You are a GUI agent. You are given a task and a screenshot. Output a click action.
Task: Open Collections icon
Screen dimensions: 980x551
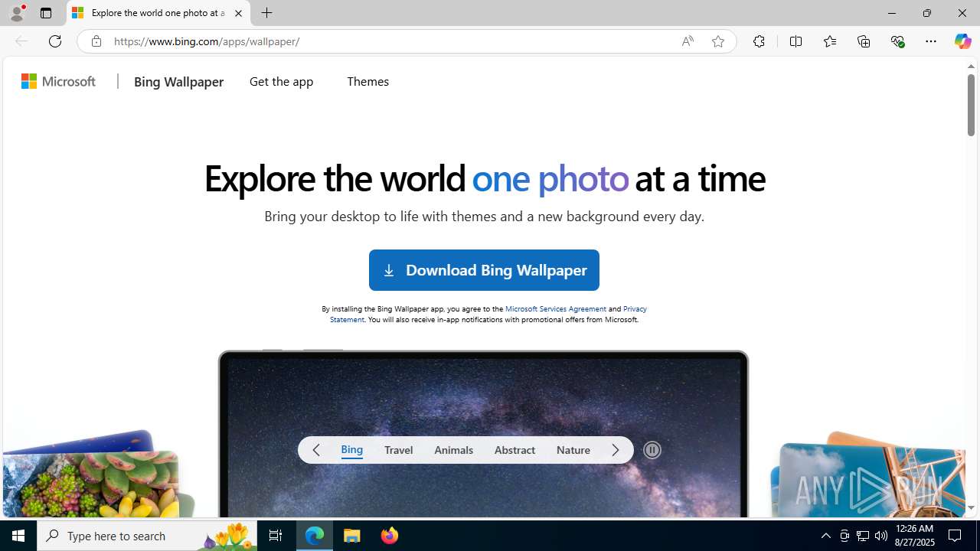point(864,41)
